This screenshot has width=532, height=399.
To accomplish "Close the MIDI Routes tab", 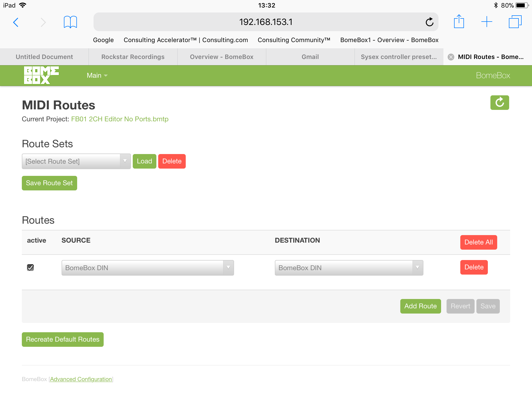I will (451, 57).
